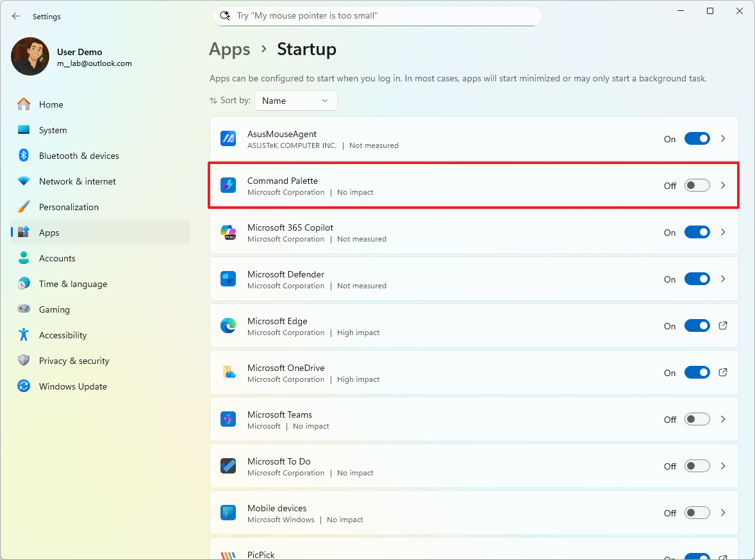Click the Microsoft Teams app icon
Screen dimensions: 755x560
228,418
